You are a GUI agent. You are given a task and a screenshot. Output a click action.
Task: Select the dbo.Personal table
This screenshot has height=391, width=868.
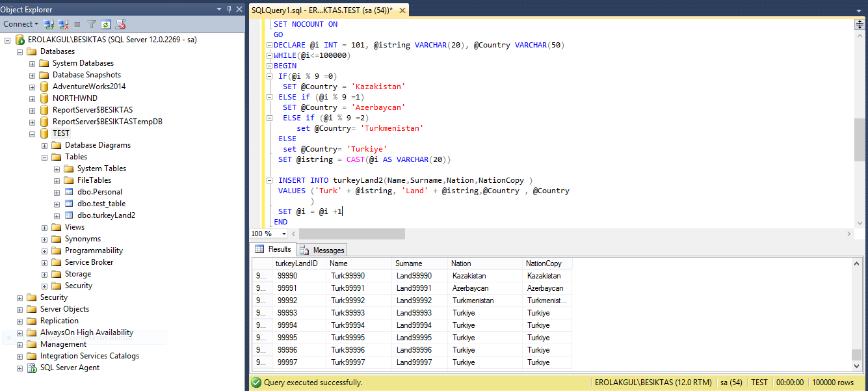point(99,192)
